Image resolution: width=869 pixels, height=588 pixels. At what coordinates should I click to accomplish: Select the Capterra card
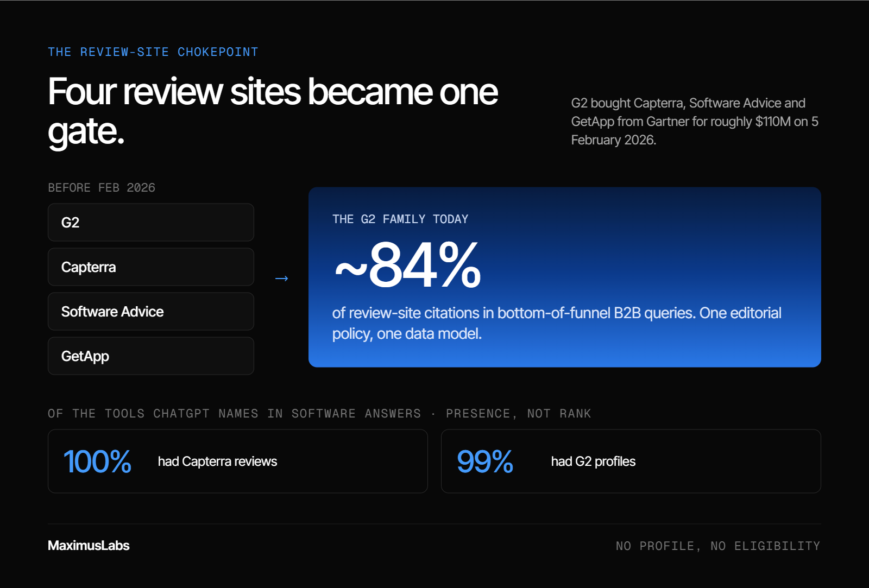pyautogui.click(x=151, y=267)
